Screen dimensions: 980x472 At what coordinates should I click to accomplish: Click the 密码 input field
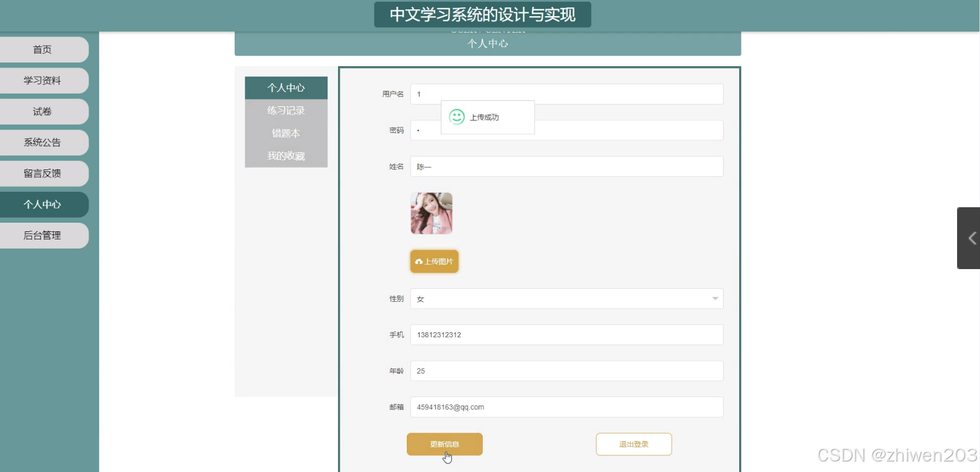[x=566, y=131]
